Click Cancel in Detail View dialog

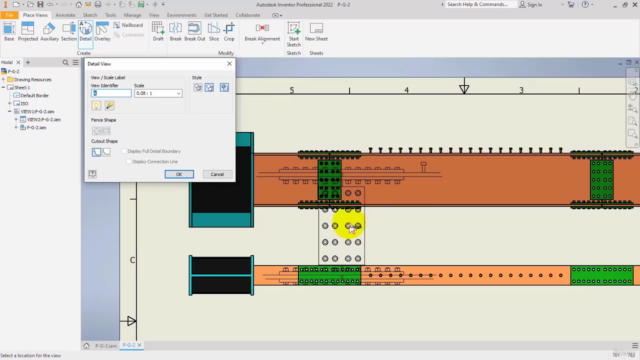coord(217,174)
